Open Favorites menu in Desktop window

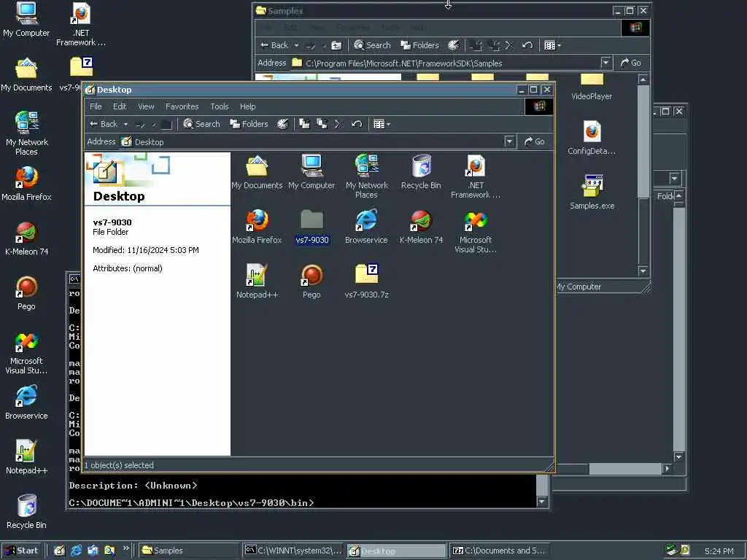182,106
